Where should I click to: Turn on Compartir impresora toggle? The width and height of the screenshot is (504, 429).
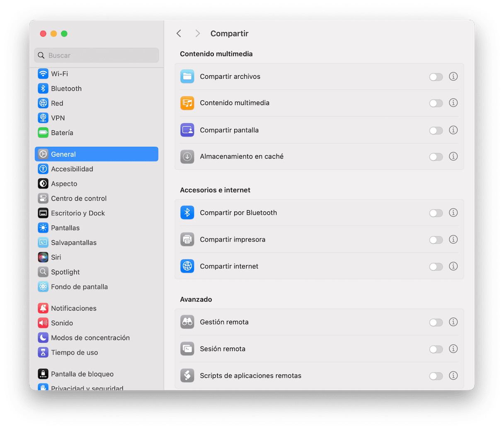[x=436, y=240]
